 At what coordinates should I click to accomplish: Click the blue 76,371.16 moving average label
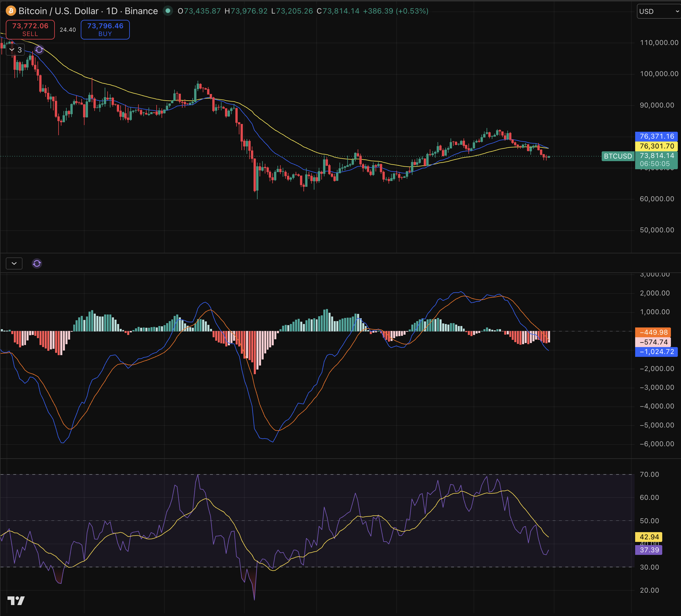click(x=656, y=136)
